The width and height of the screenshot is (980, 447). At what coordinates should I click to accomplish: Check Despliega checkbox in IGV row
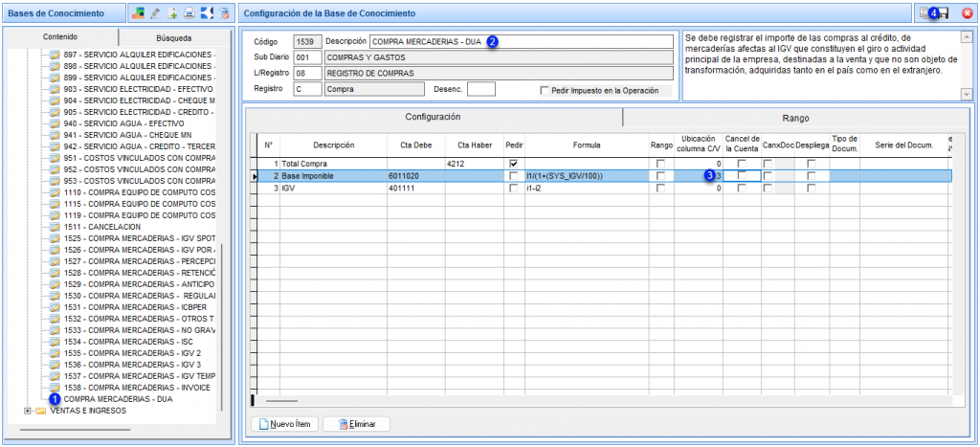[x=811, y=188]
